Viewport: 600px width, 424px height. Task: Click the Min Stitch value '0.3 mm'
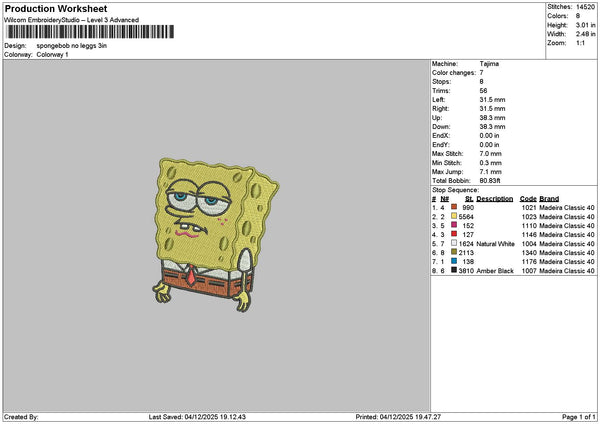(491, 163)
